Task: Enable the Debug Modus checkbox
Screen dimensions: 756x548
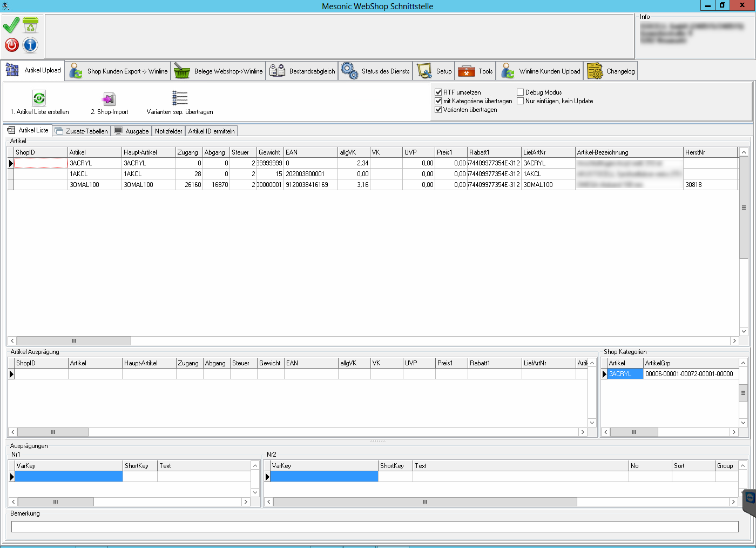Action: 521,92
